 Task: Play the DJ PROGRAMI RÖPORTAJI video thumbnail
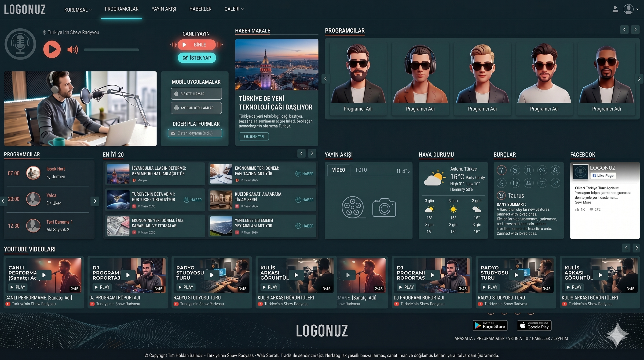[x=128, y=275]
